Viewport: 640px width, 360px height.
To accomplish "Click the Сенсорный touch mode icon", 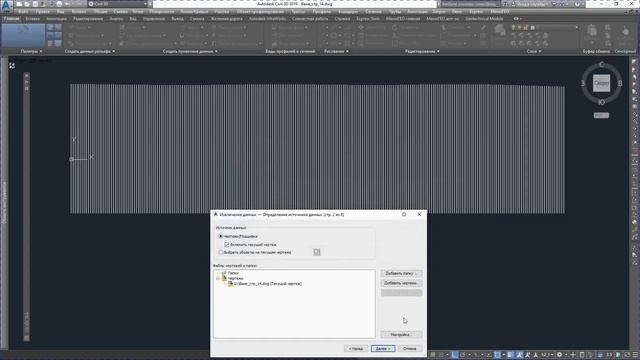I will pyautogui.click(x=625, y=32).
